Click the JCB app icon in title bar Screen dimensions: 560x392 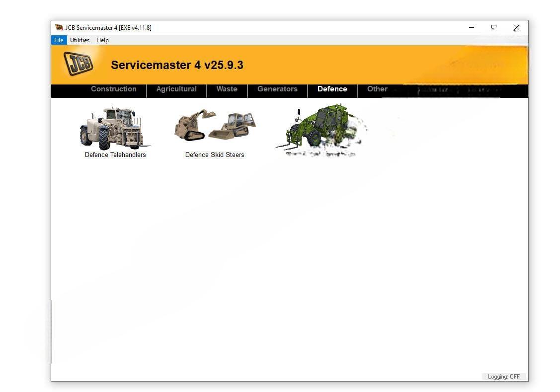pos(59,27)
